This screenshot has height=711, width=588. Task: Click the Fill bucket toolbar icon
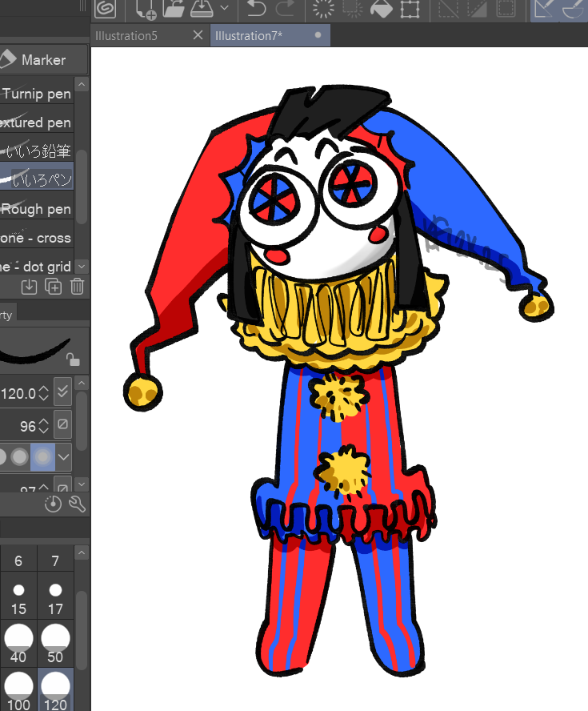[382, 8]
